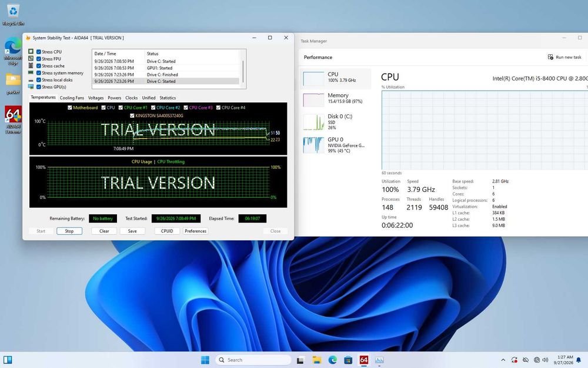The image size is (588, 368).
Task: Toggle the CPU Core #3 temperature checkbox
Action: click(186, 107)
